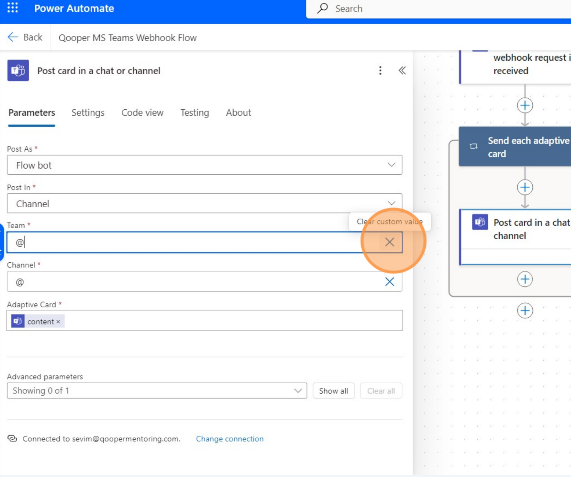Click the Search box
Image resolution: width=571 pixels, height=477 pixels.
click(438, 9)
